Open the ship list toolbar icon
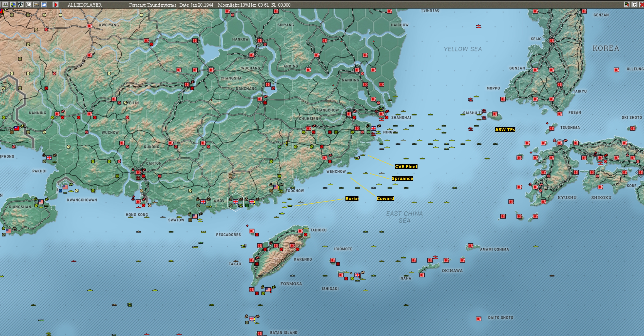This screenshot has height=336, width=644. pyautogui.click(x=5, y=4)
